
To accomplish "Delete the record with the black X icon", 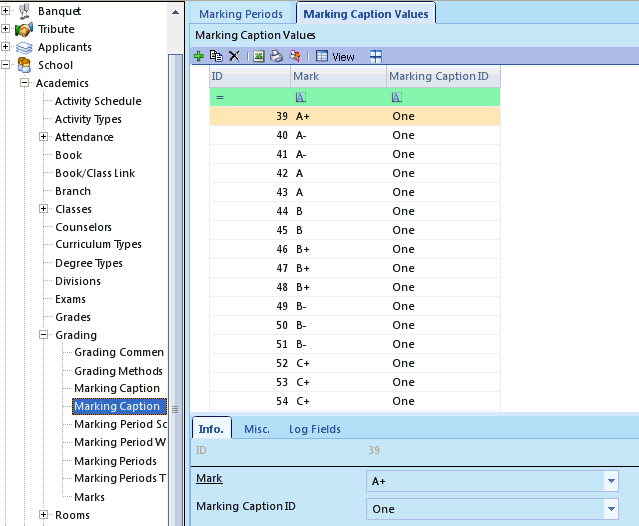I will coord(234,56).
